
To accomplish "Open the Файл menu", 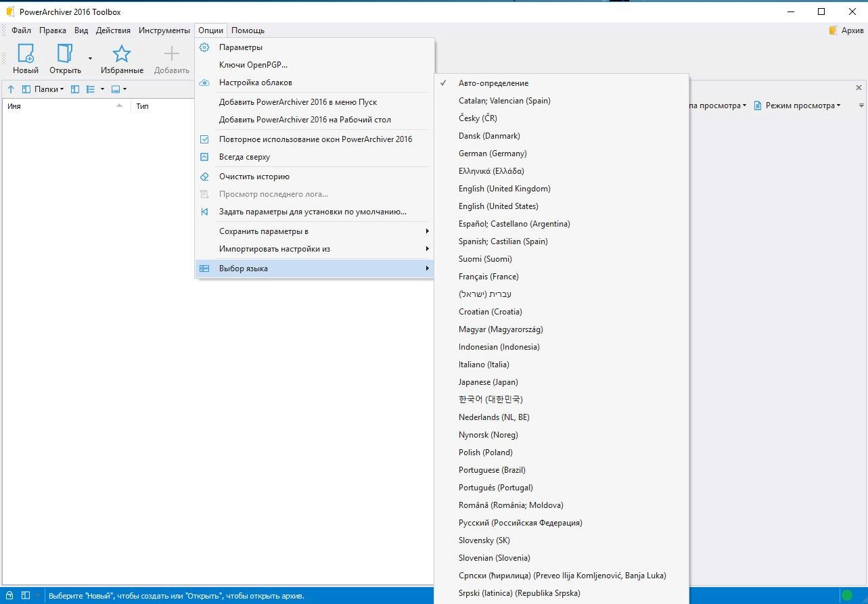I will (21, 30).
